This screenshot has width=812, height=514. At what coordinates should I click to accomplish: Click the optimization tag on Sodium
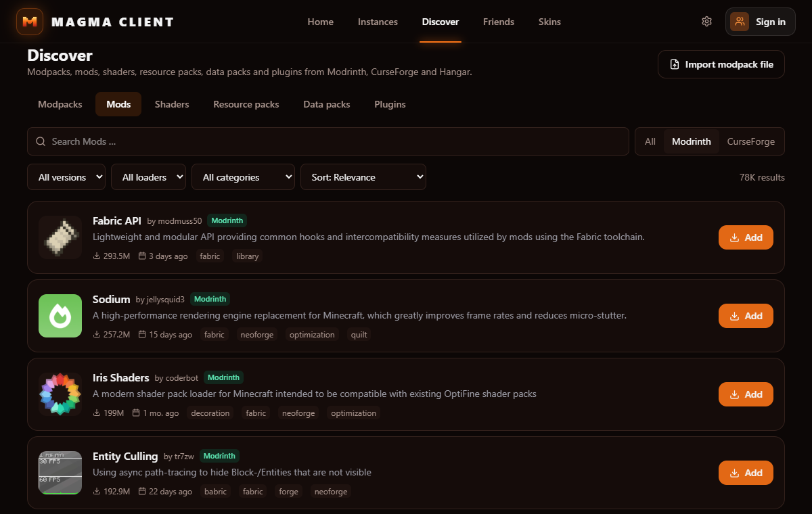coord(312,335)
